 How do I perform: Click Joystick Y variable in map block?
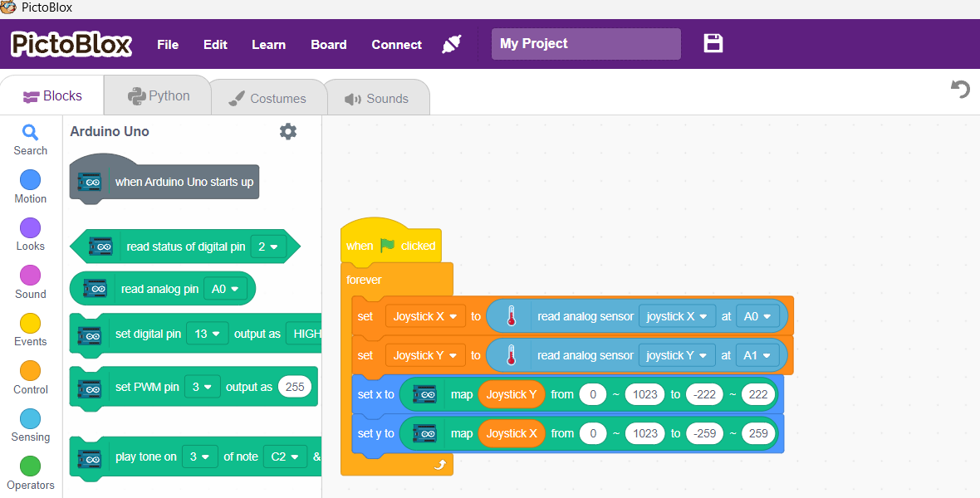point(512,394)
